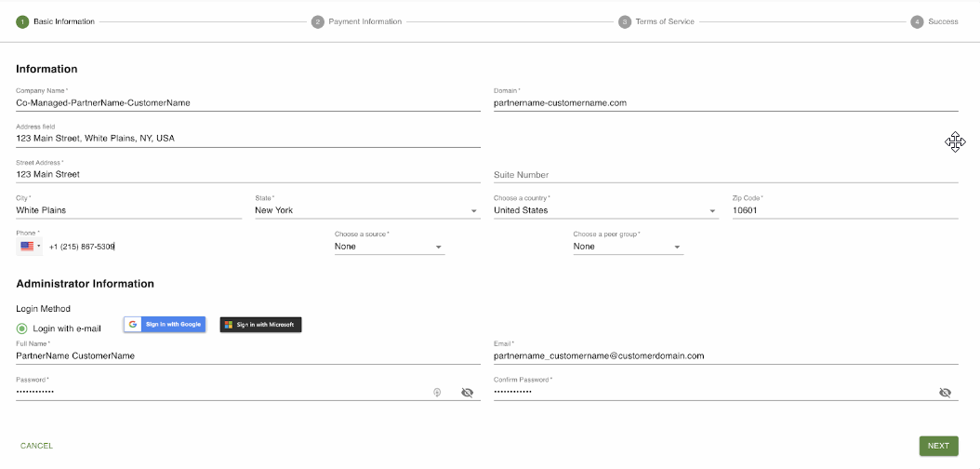Click step 2 Payment Information circle

[318, 21]
